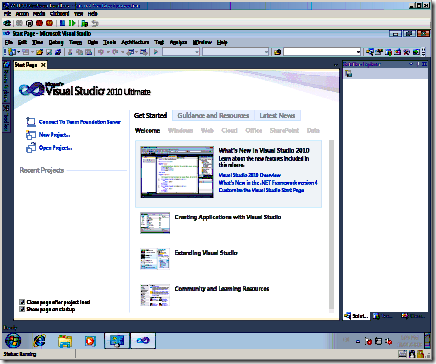The image size is (436, 364).
Task: Open the Architecture menu
Action: [135, 42]
